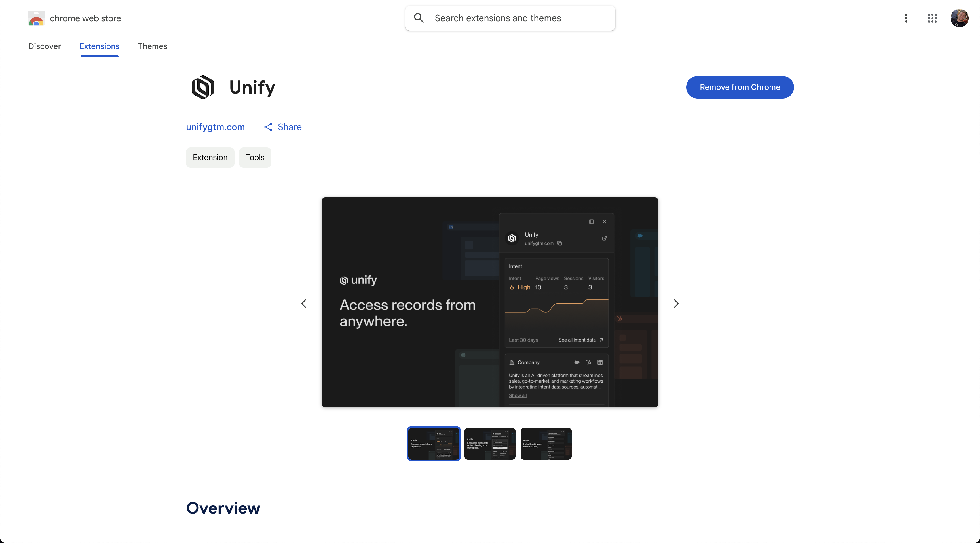Click the Chrome Web Store logo

(x=36, y=18)
